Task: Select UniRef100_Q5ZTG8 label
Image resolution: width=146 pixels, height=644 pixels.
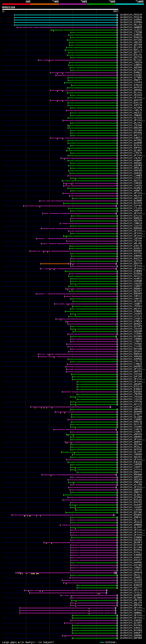Action: (131, 58)
